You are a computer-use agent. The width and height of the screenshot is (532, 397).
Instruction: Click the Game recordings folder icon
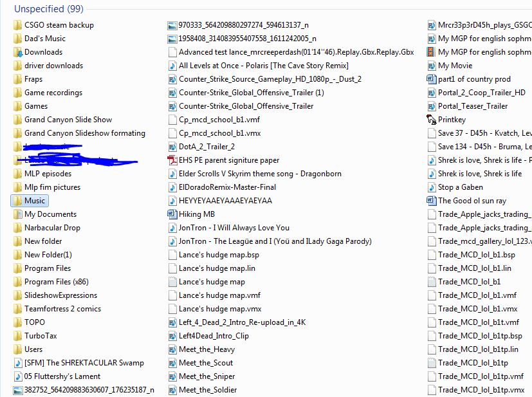[17, 93]
